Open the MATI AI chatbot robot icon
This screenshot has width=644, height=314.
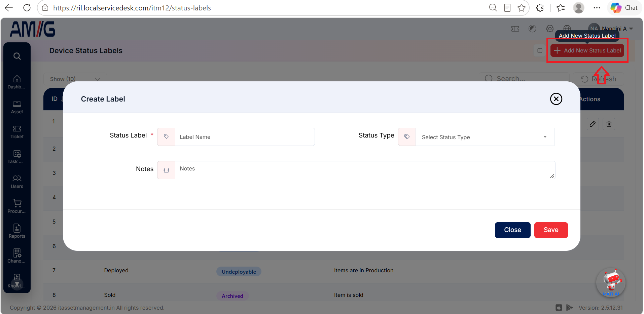pos(611,282)
